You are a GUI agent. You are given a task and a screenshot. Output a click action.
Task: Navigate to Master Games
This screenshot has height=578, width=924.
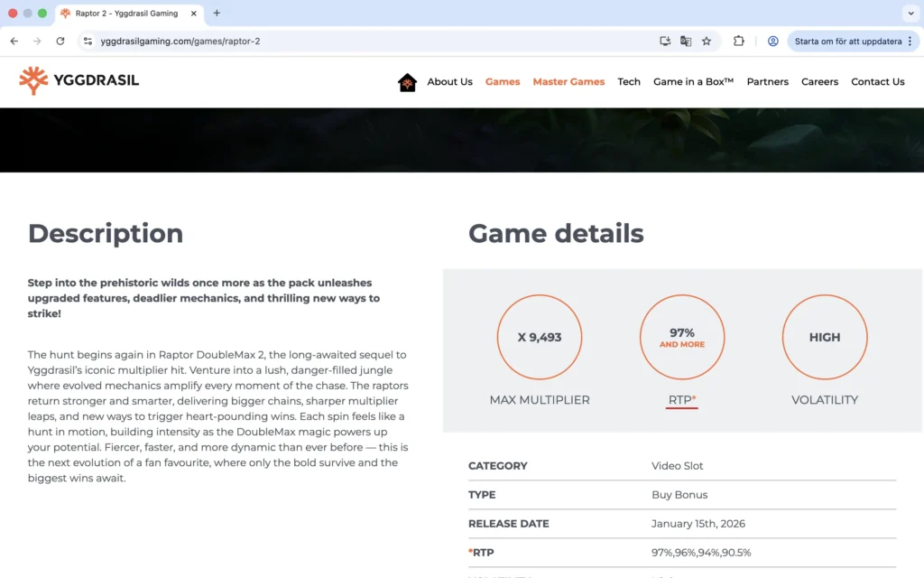[568, 81]
